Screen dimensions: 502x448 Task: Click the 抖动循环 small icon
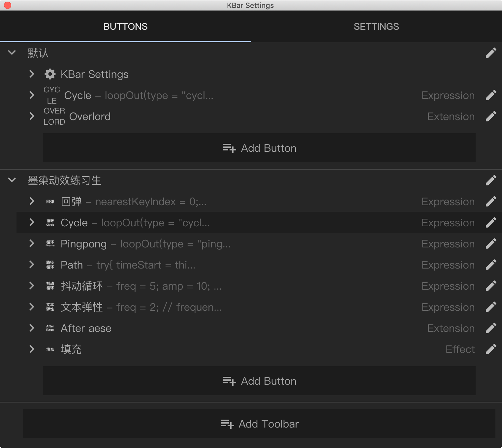[50, 286]
